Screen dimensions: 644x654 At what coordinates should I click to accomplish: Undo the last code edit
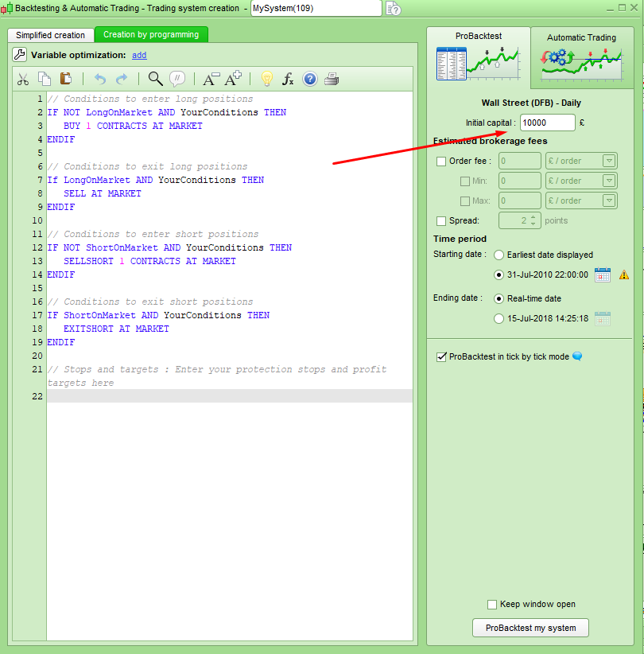coord(101,79)
